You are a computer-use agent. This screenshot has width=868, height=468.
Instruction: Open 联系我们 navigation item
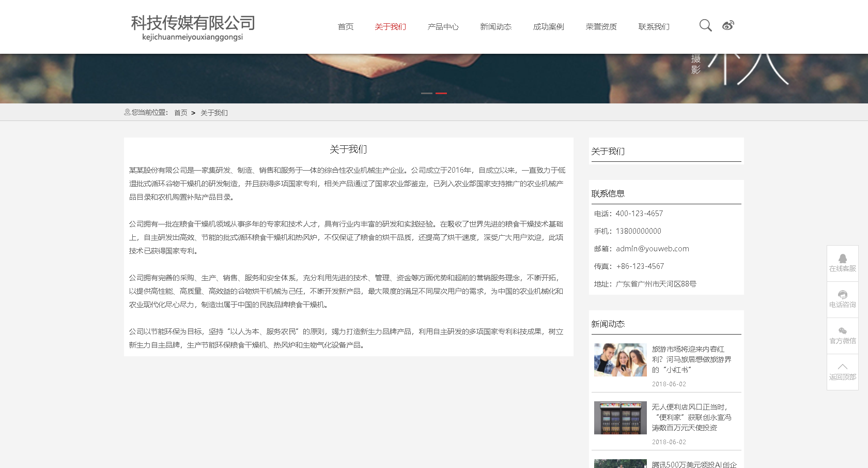(x=654, y=27)
